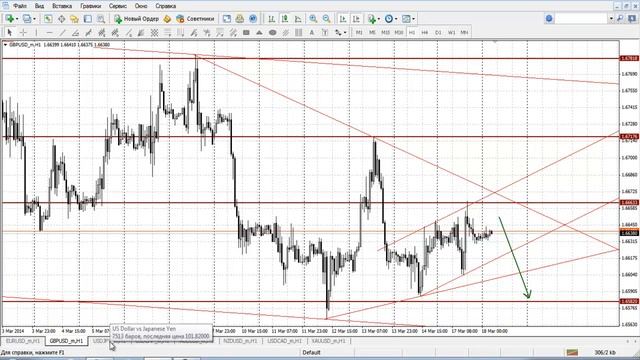Click the Templates icon
Image resolution: width=640 pixels, height=360 pixels.
click(406, 19)
